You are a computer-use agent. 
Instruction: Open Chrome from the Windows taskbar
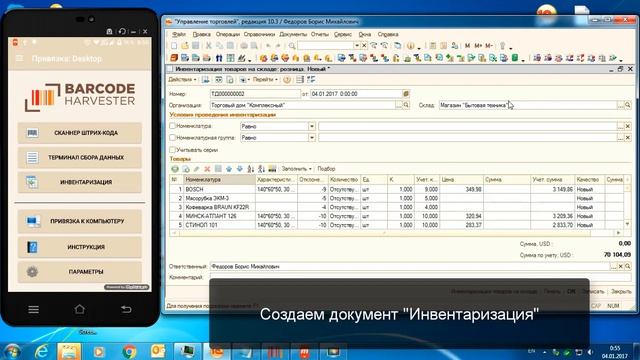(x=129, y=351)
